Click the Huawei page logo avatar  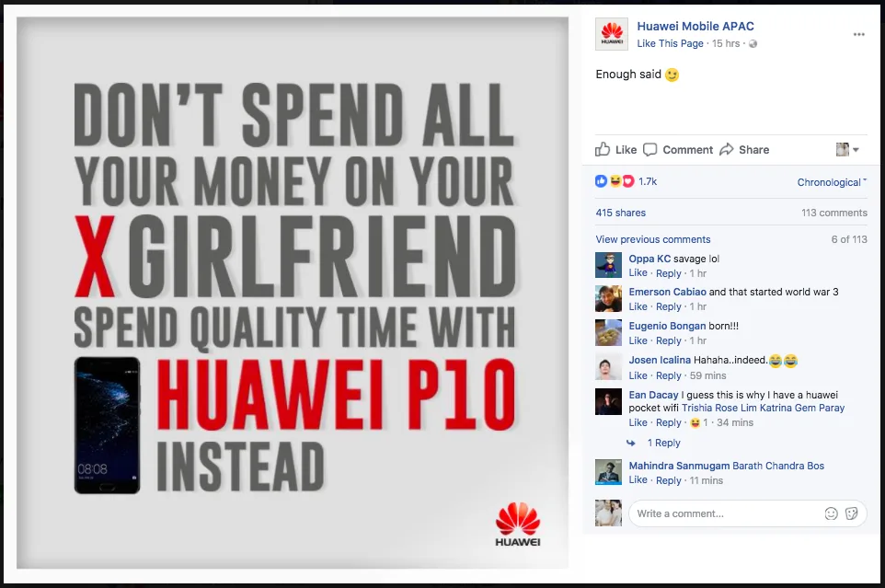pos(612,34)
